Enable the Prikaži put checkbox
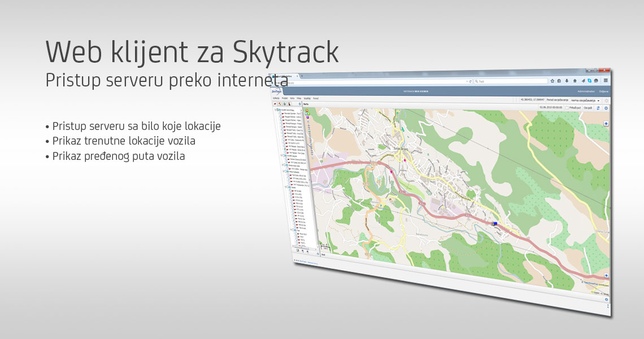Viewport: 644px width, 339px height. coord(567,108)
